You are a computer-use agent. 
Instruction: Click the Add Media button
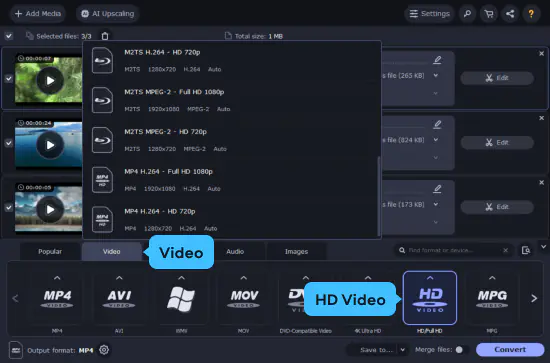38,14
